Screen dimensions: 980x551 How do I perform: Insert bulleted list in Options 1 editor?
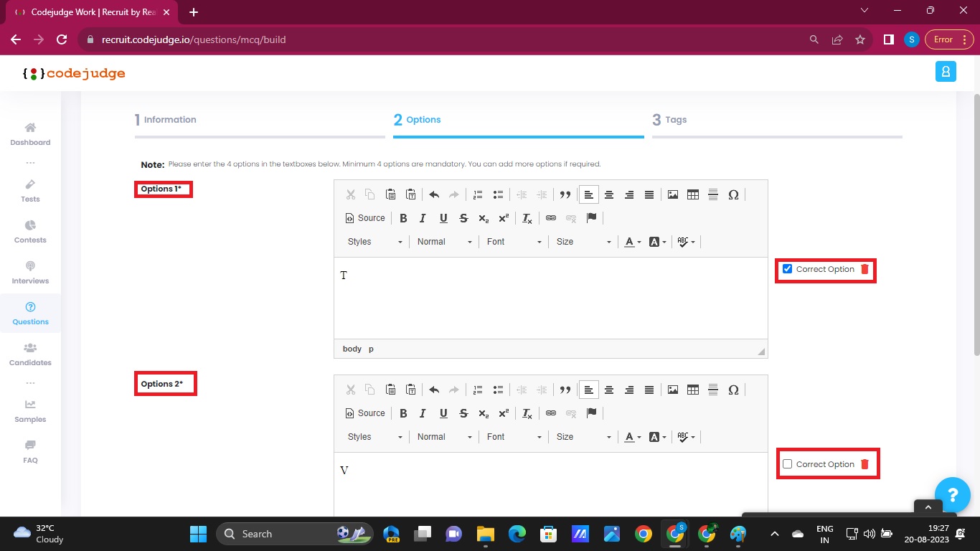click(499, 194)
